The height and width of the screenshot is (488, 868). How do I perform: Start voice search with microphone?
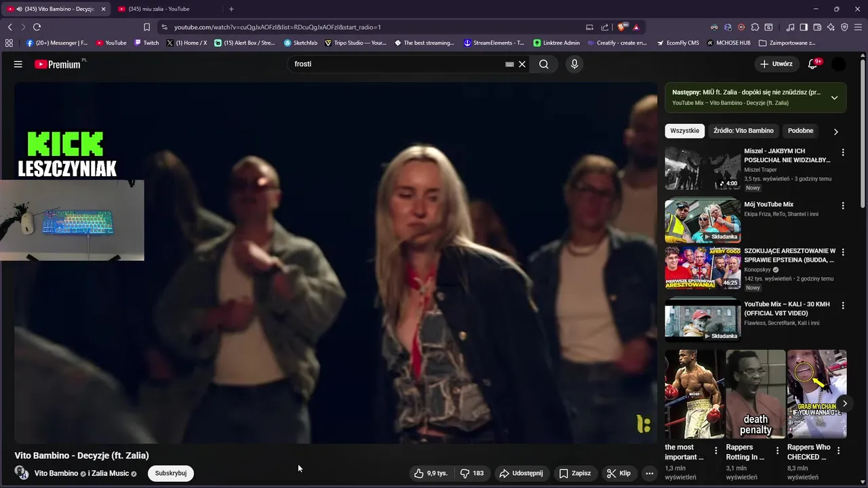574,64
